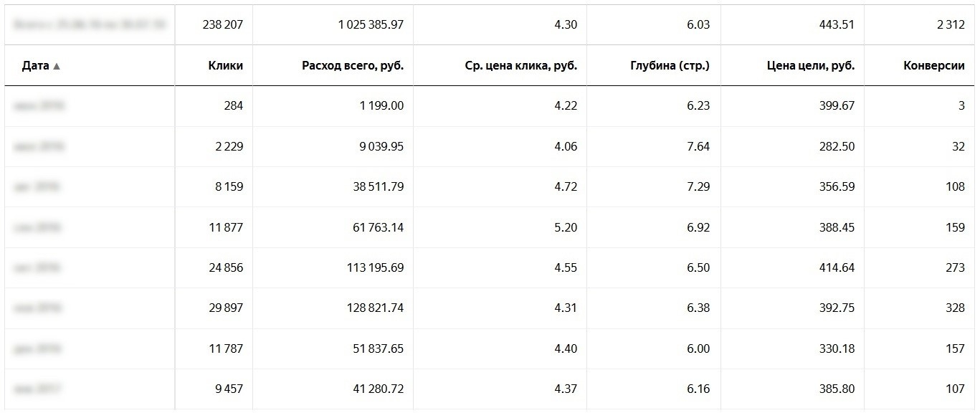Click the Дата column header
980x413 pixels.
35,65
